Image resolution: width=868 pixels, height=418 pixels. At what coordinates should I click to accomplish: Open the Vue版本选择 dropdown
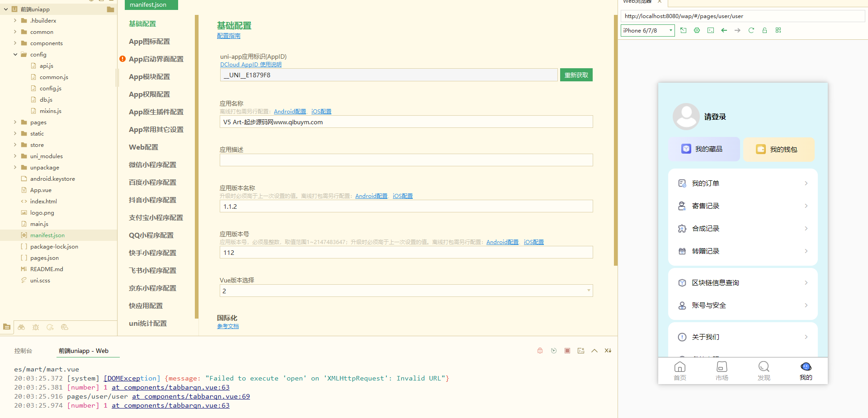pyautogui.click(x=406, y=291)
